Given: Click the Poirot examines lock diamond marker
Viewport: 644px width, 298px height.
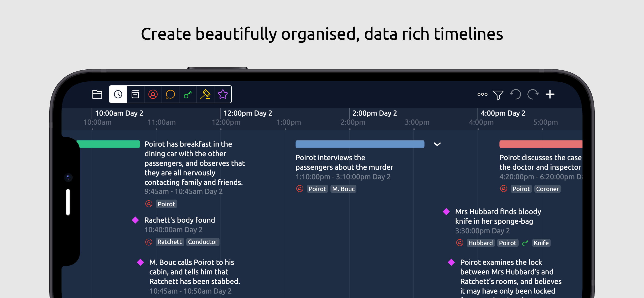Looking at the screenshot, I should tap(451, 262).
